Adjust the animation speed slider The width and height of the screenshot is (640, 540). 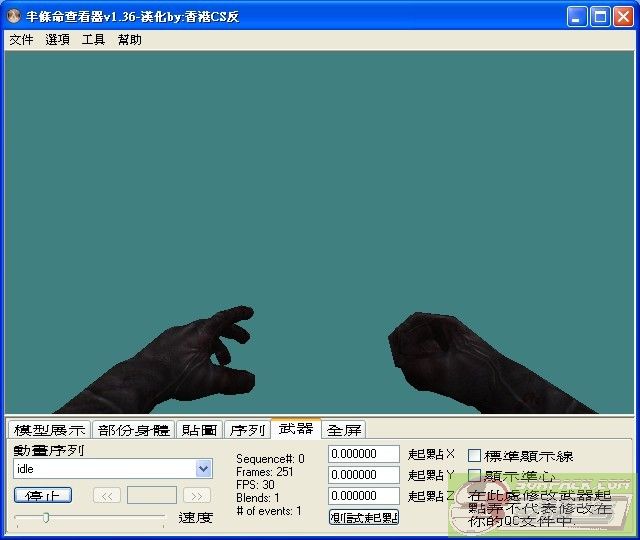[x=46, y=517]
